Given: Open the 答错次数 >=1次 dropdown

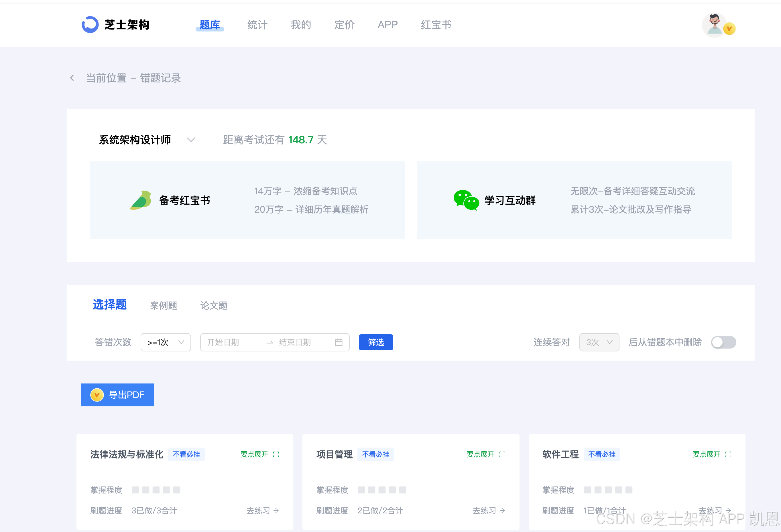Looking at the screenshot, I should click(166, 342).
